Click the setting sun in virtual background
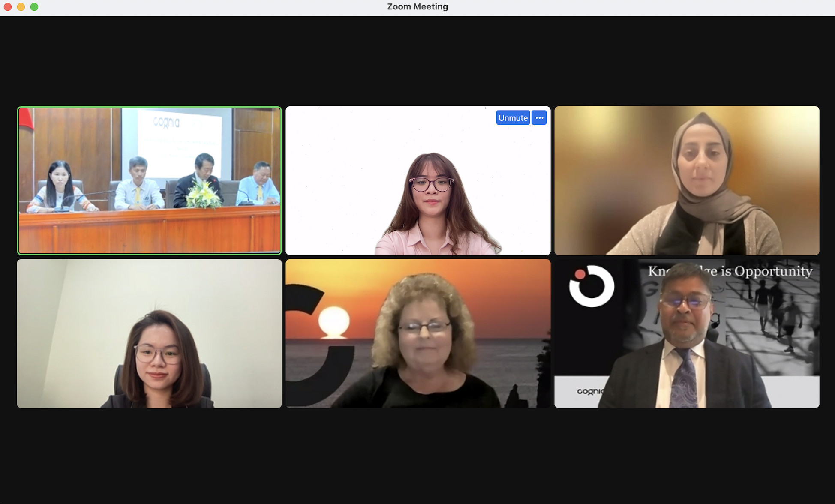Viewport: 835px width, 504px height. [333, 322]
